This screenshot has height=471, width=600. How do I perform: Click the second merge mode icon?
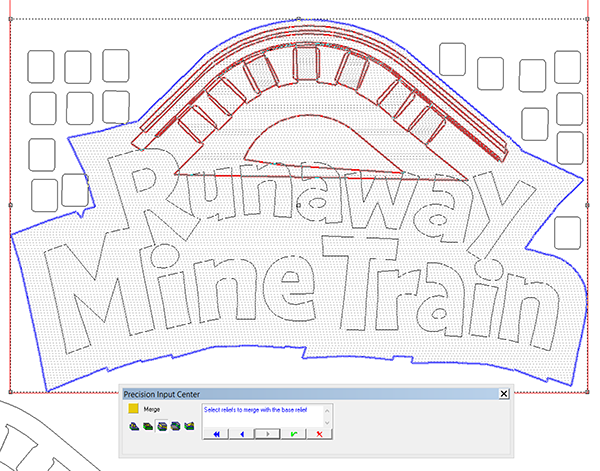coord(148,426)
